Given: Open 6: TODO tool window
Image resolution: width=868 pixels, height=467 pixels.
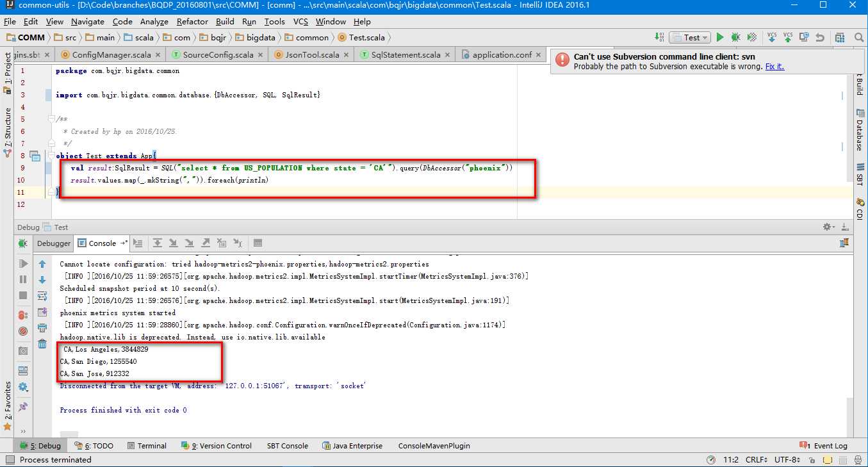Looking at the screenshot, I should coord(94,446).
